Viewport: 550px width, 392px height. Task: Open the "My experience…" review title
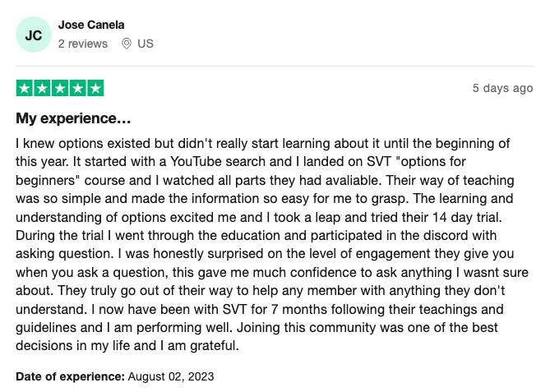click(73, 118)
